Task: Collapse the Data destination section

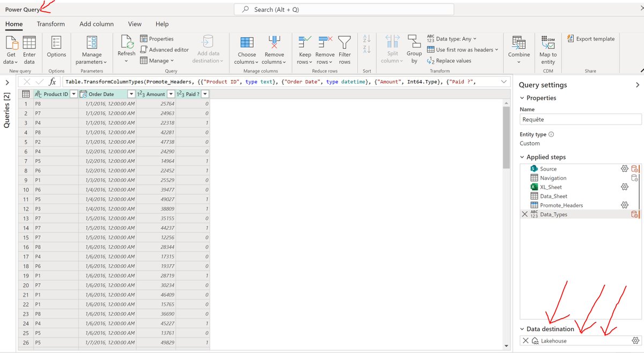Action: [523, 329]
